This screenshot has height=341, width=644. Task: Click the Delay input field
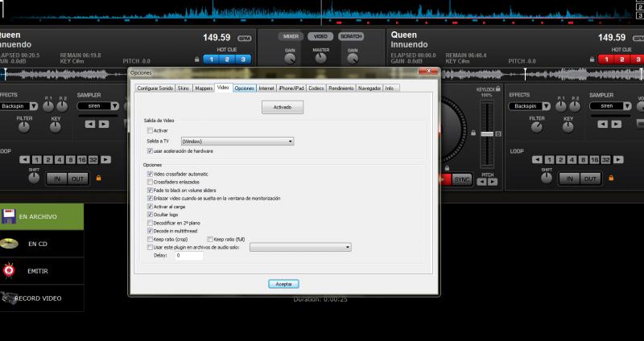click(188, 256)
